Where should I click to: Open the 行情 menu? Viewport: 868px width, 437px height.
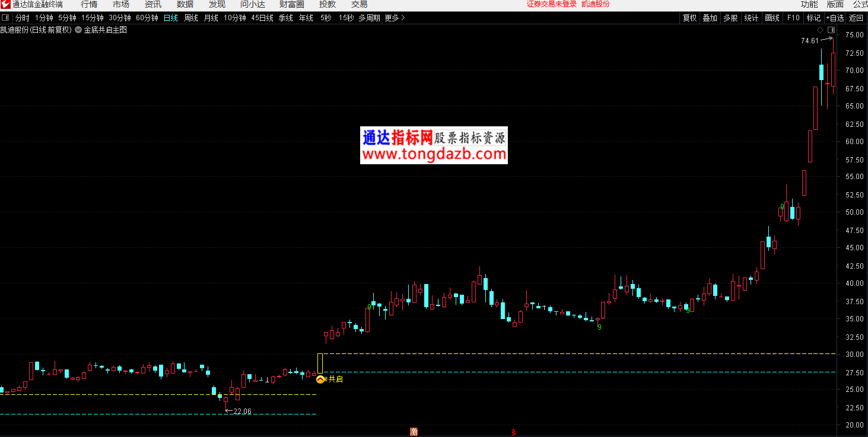point(89,5)
